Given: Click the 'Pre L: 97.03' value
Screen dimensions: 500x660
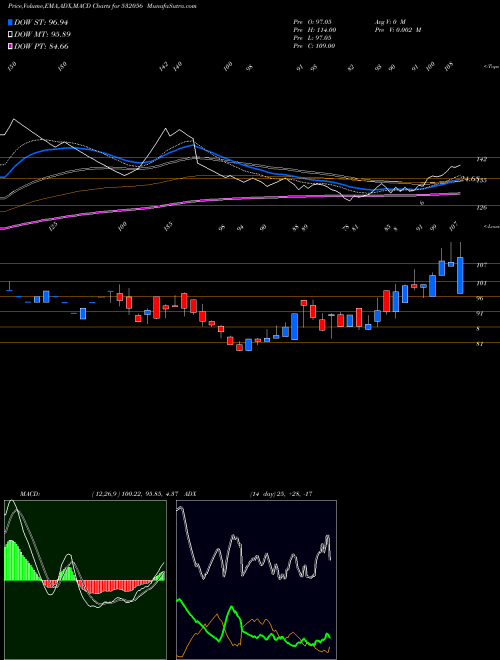Looking at the screenshot, I should [314, 38].
